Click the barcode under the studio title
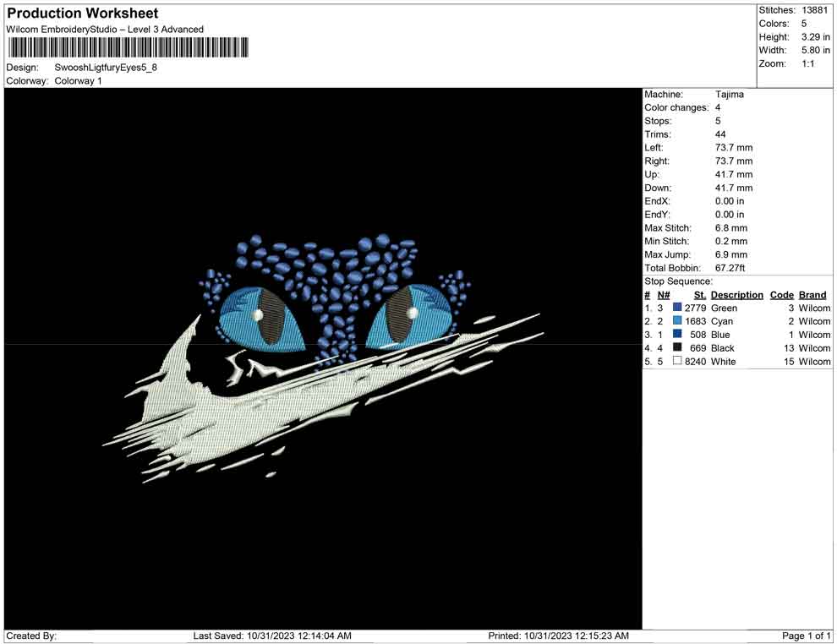The width and height of the screenshot is (837, 644). [x=129, y=47]
